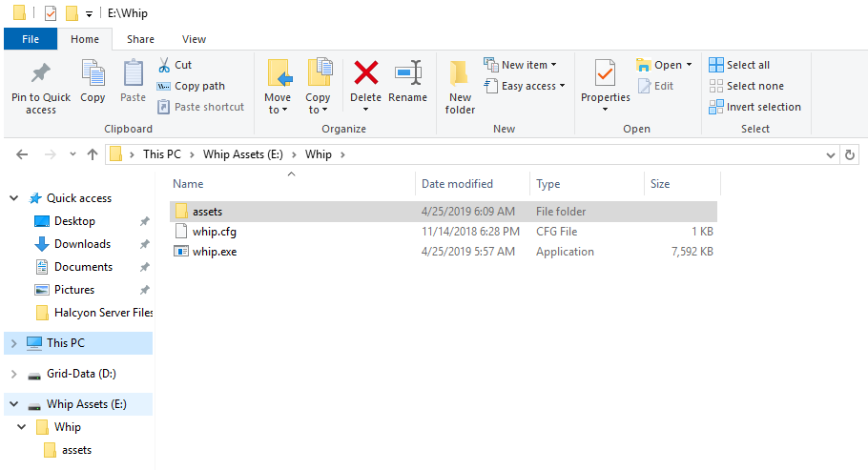
Task: Switch to the Share ribbon tab
Action: (140, 39)
